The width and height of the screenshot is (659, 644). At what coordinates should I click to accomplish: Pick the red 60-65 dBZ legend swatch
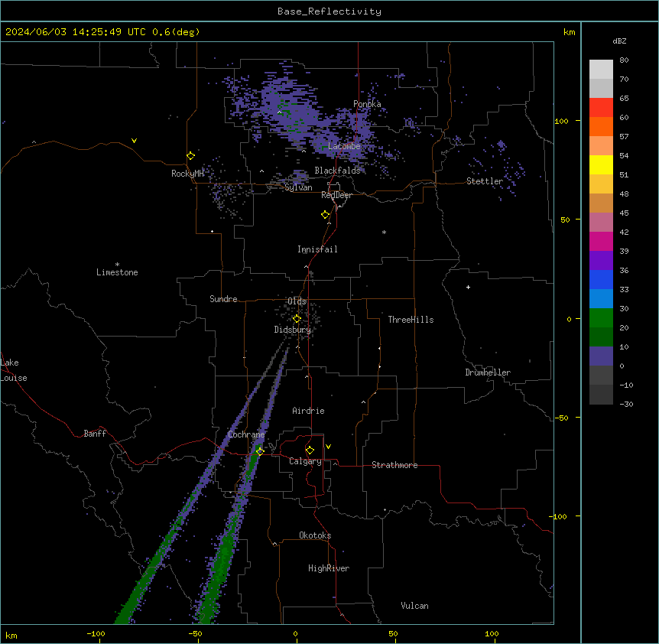click(x=601, y=108)
